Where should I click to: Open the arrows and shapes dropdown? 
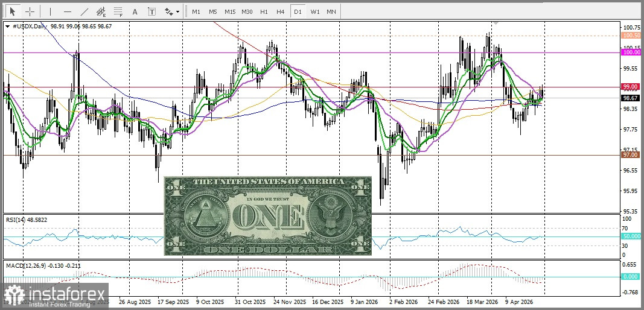tap(171, 11)
